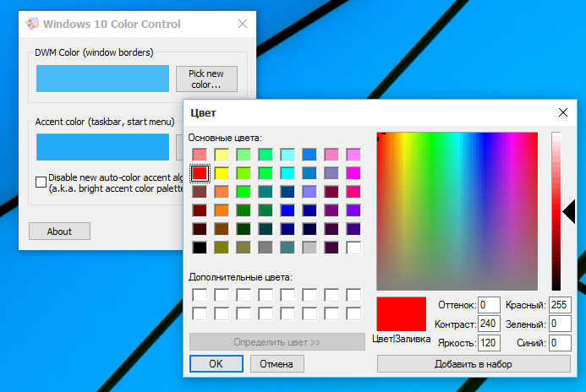Select the medium gray basic color

266,248
